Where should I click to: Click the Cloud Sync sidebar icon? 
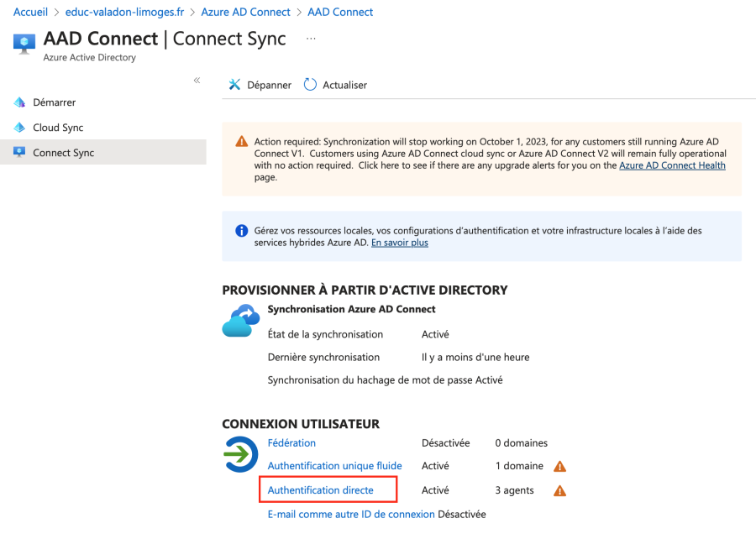coord(19,127)
